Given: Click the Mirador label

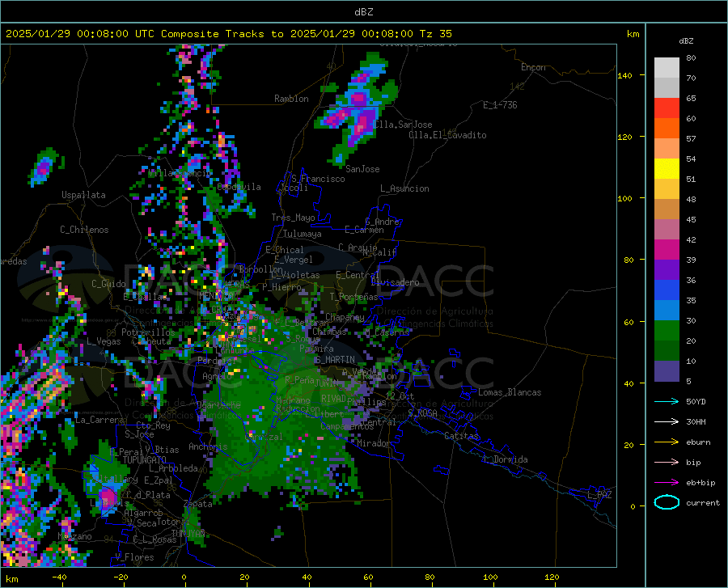Looking at the screenshot, I should click(374, 443).
